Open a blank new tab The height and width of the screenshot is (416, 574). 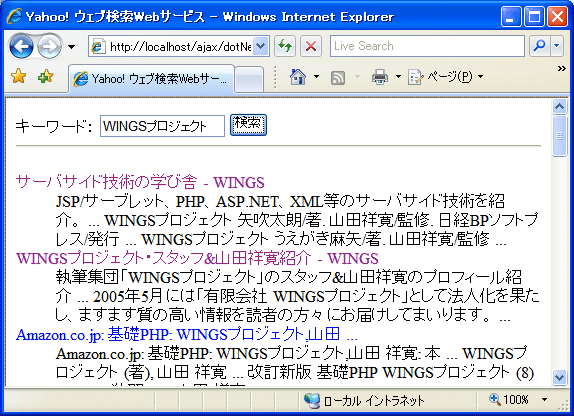pos(249,79)
